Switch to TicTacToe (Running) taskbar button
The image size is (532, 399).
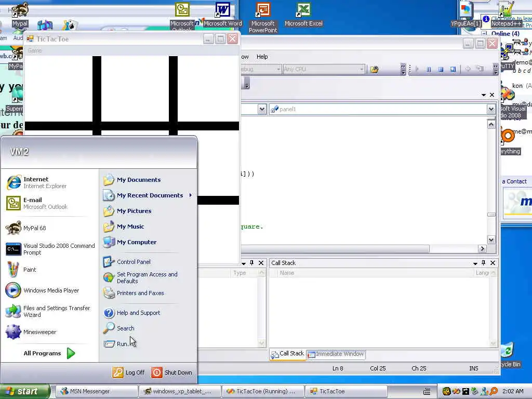pos(263,391)
